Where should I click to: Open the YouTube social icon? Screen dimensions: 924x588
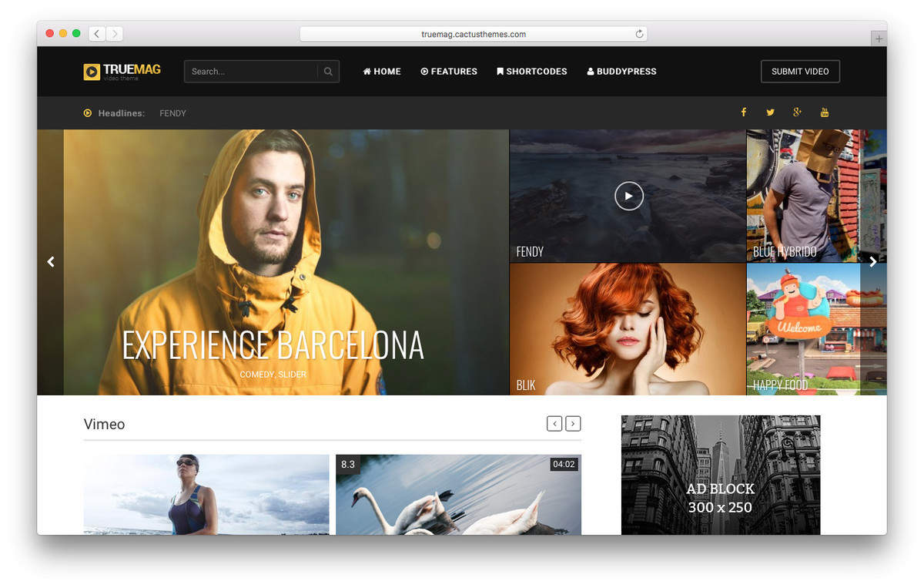pos(825,113)
